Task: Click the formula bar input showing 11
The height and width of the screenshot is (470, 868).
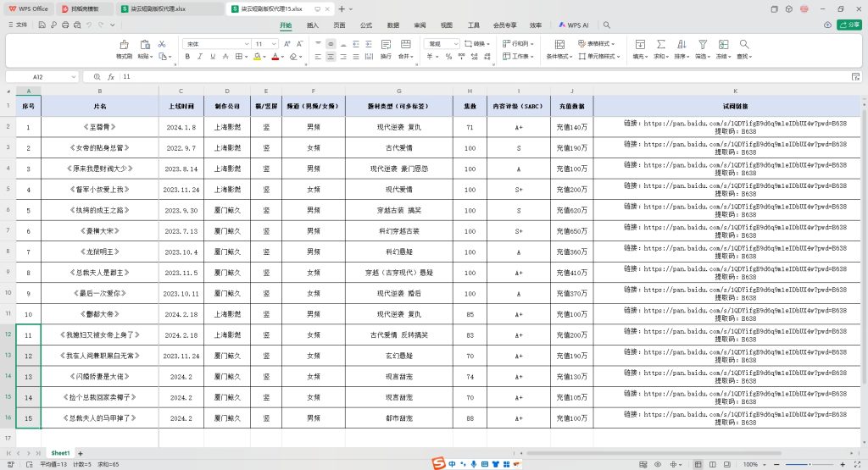Action: coord(484,77)
